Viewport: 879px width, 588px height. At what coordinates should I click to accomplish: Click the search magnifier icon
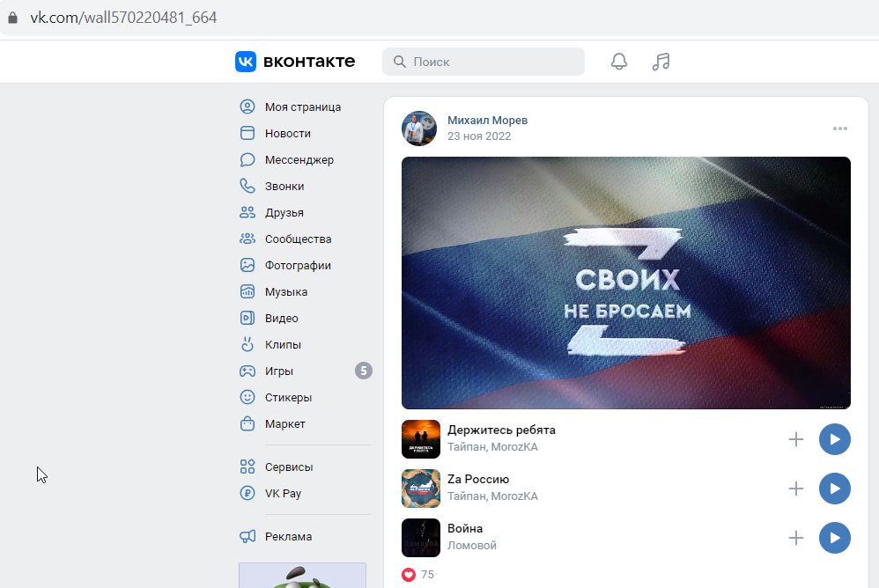400,62
